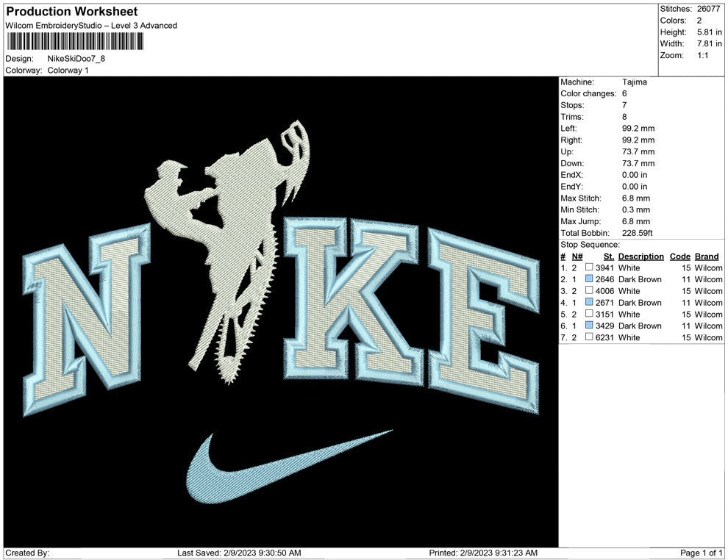Select the stitch count 3429 in stop 6

pyautogui.click(x=604, y=326)
